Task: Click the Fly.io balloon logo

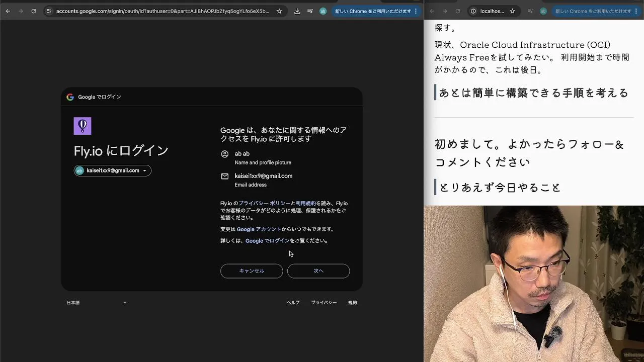Action: (x=83, y=126)
